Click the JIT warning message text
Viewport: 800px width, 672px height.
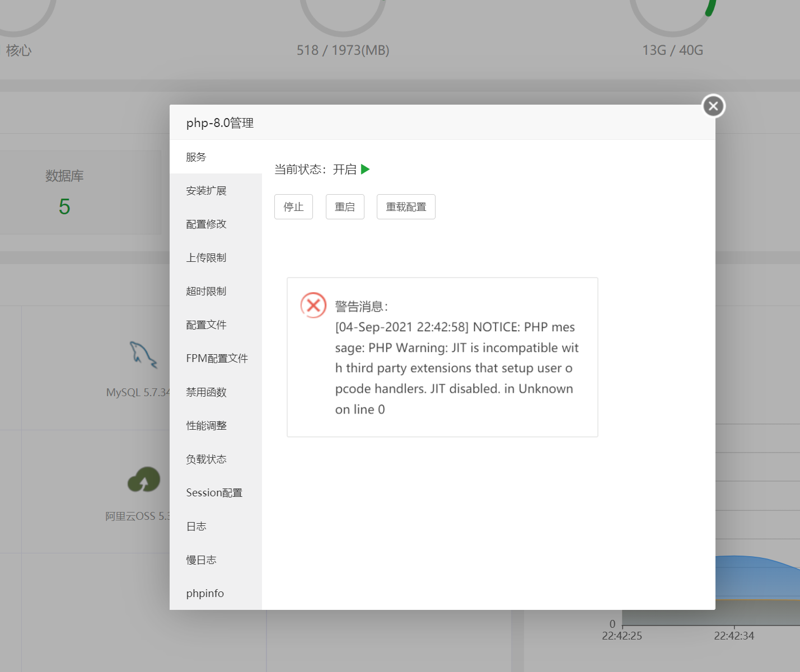pos(456,368)
